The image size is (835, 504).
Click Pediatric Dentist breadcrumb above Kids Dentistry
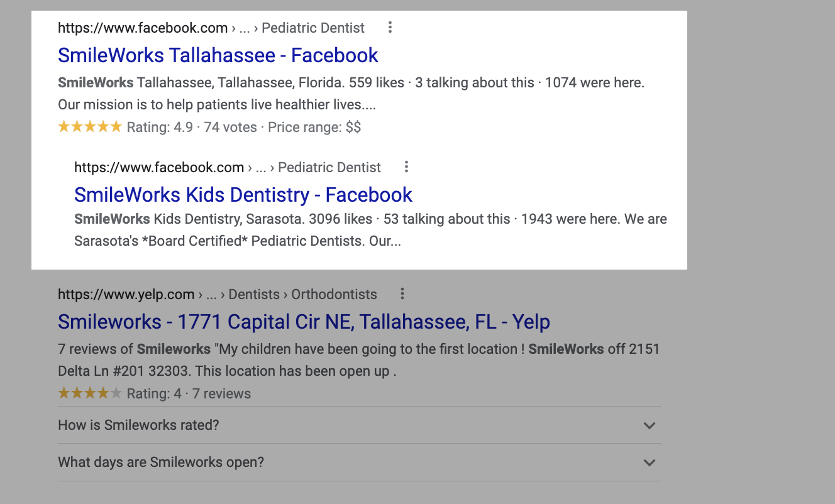[x=329, y=167]
